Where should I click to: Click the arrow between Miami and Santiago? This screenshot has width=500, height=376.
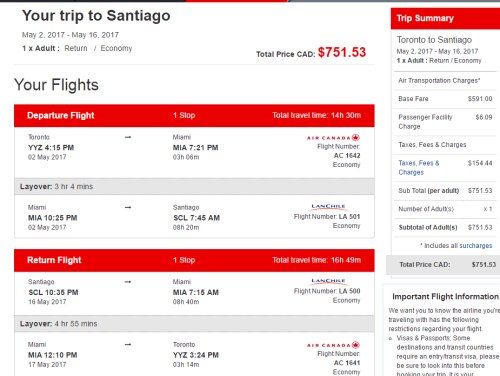128,207
